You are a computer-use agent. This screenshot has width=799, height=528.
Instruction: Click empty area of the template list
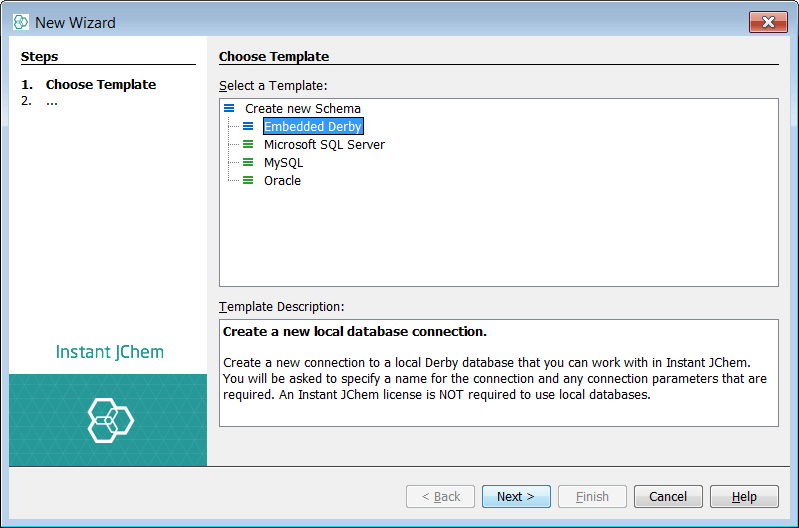(498, 240)
